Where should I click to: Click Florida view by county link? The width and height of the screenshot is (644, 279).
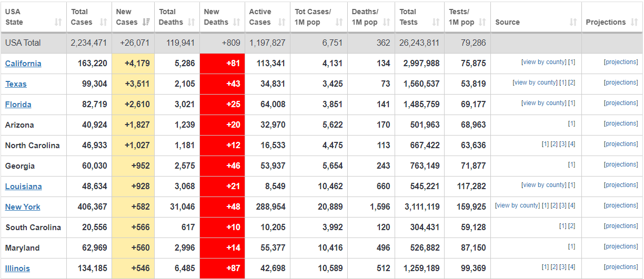click(x=544, y=103)
